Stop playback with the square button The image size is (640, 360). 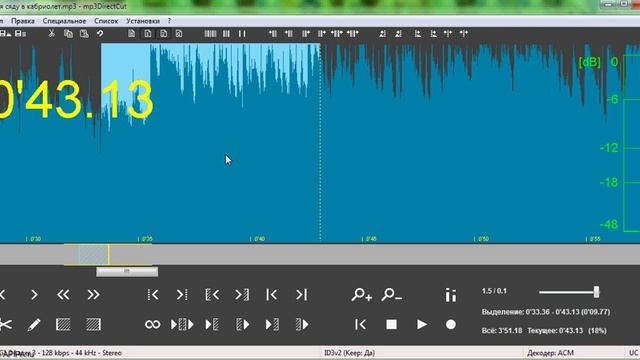pos(391,324)
